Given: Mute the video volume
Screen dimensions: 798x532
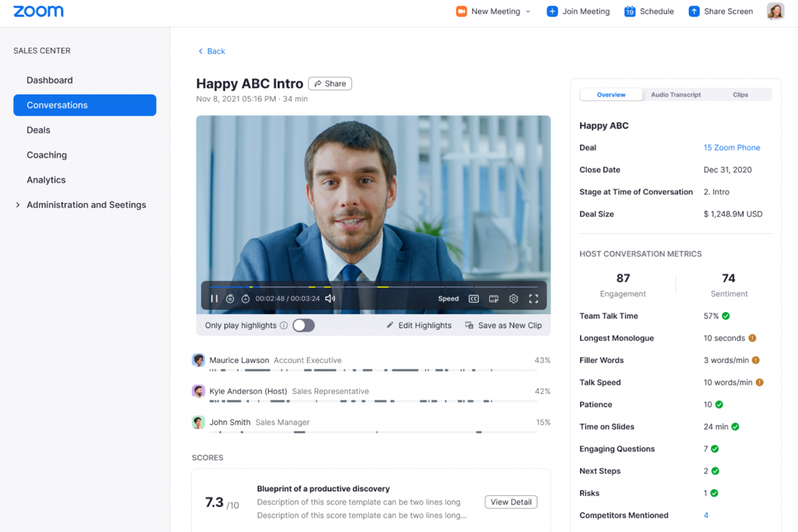Looking at the screenshot, I should (x=330, y=299).
